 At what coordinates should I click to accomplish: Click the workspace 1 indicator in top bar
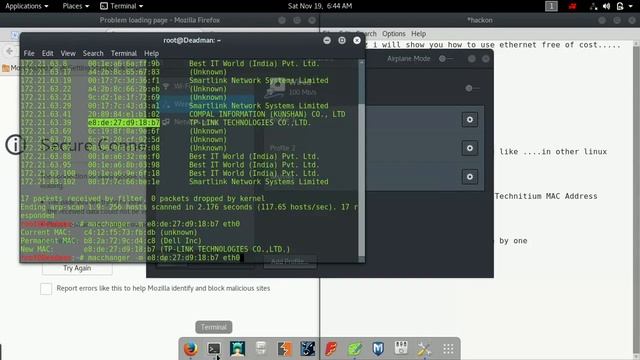coord(551,6)
